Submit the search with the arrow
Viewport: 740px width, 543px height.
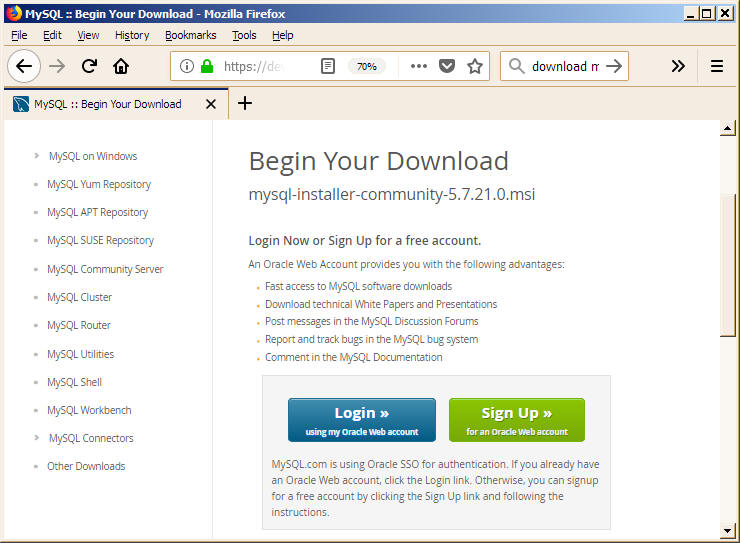(x=614, y=66)
